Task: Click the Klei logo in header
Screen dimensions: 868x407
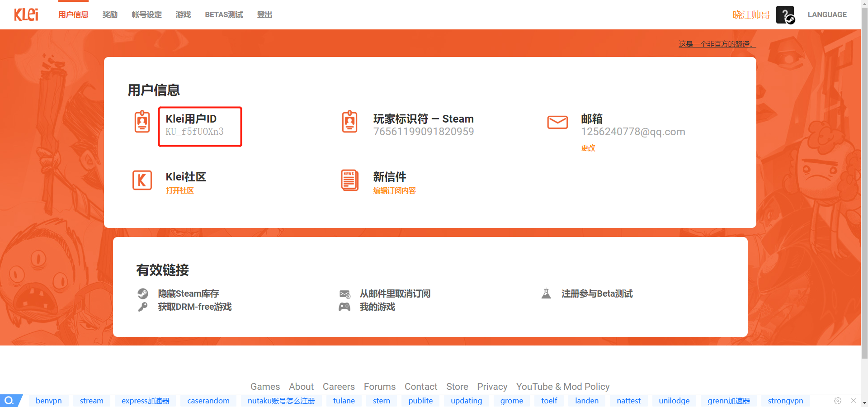Action: tap(26, 14)
